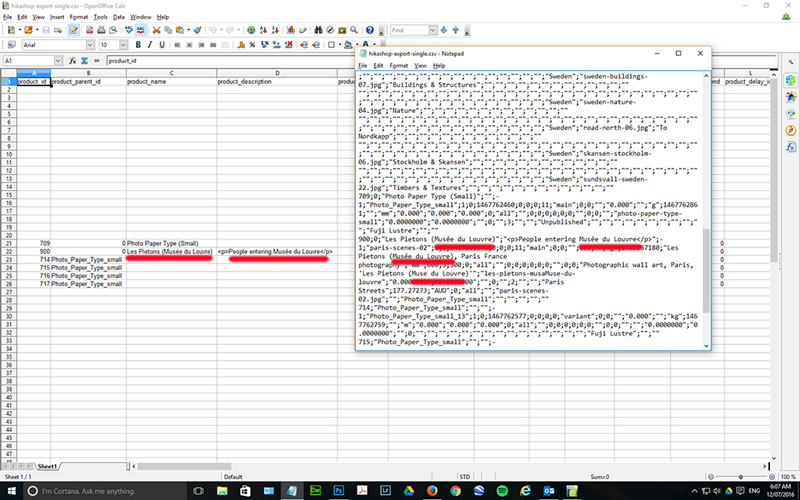Open the Data menu in Calc
The height and width of the screenshot is (500, 800).
coord(119,17)
